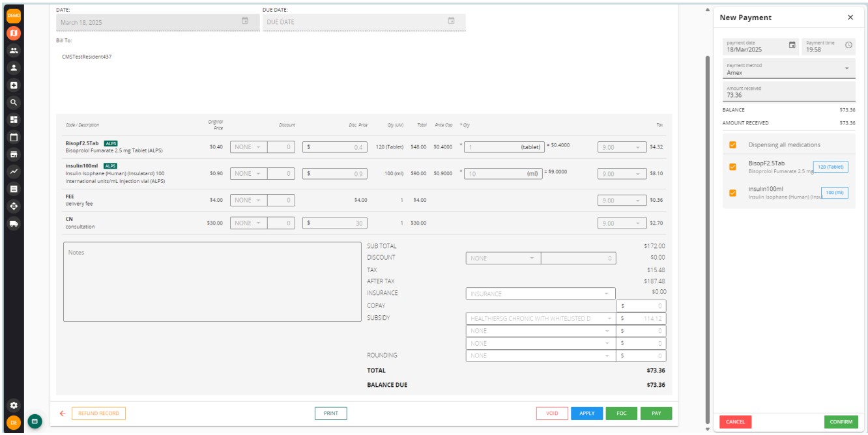The image size is (868, 435).
Task: Open the consultation discount type dropdown
Action: click(248, 223)
